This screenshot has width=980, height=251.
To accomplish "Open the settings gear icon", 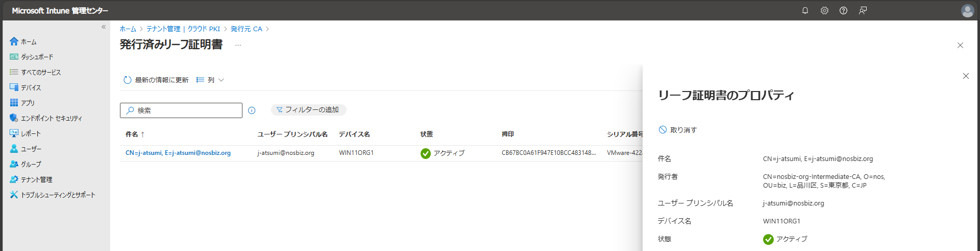I will click(824, 11).
